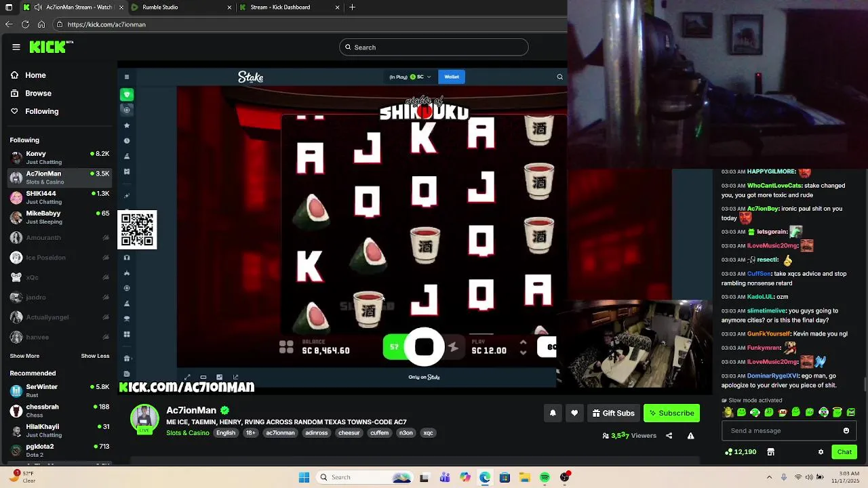Click the browser address bar URL
Image resolution: width=868 pixels, height=488 pixels.
click(106, 24)
